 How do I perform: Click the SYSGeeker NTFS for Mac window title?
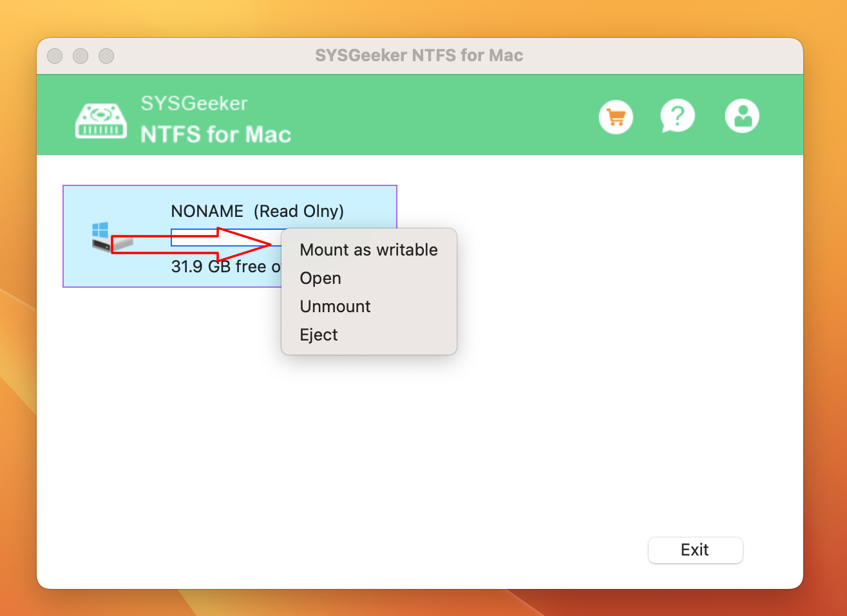click(x=419, y=55)
